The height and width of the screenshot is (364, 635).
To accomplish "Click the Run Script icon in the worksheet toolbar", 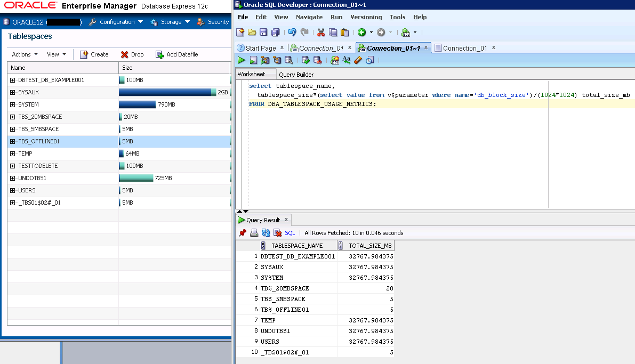I will (x=253, y=60).
